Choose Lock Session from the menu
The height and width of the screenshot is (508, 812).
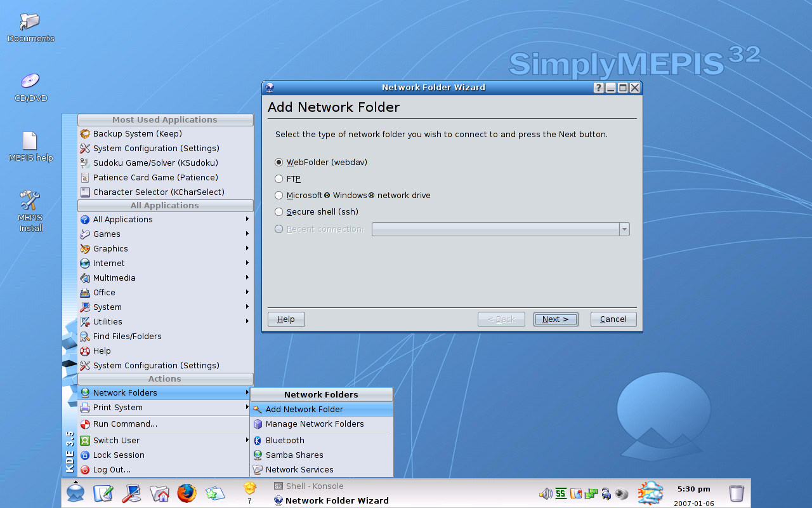coord(165,455)
